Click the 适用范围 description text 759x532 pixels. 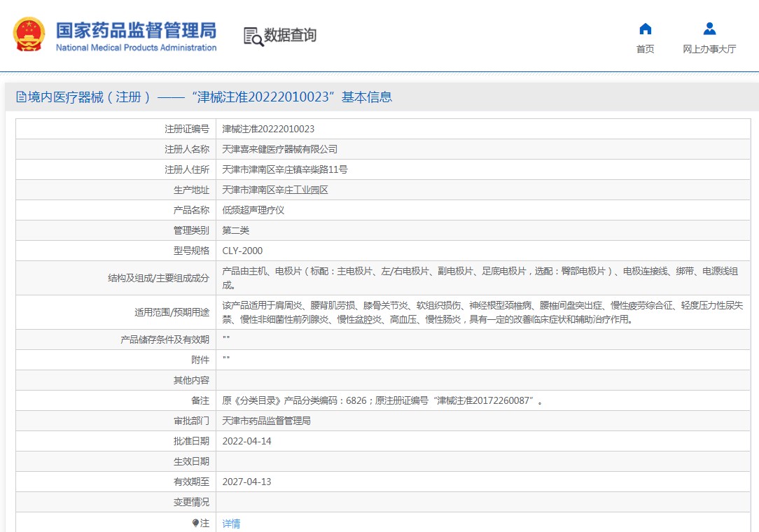coord(482,312)
